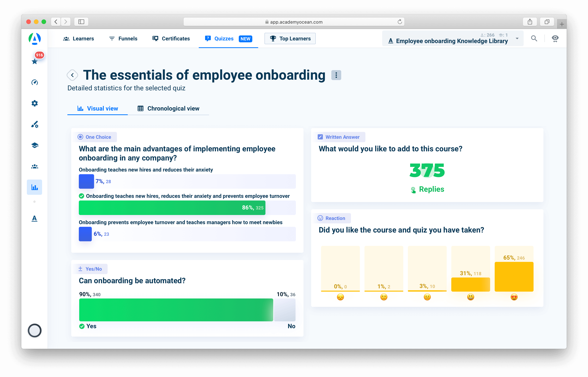Viewport: 588px width, 377px height.
Task: Open a new browser tab with plus
Action: point(562,24)
